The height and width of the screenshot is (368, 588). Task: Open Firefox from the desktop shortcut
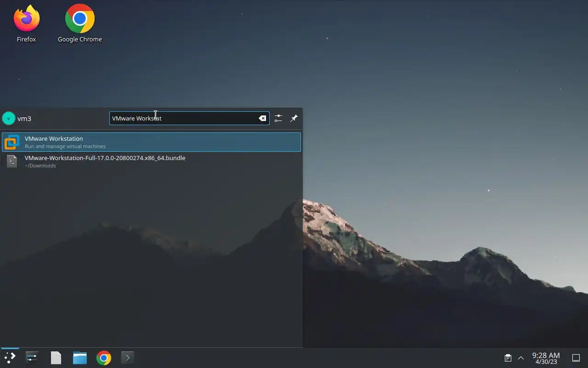[26, 24]
